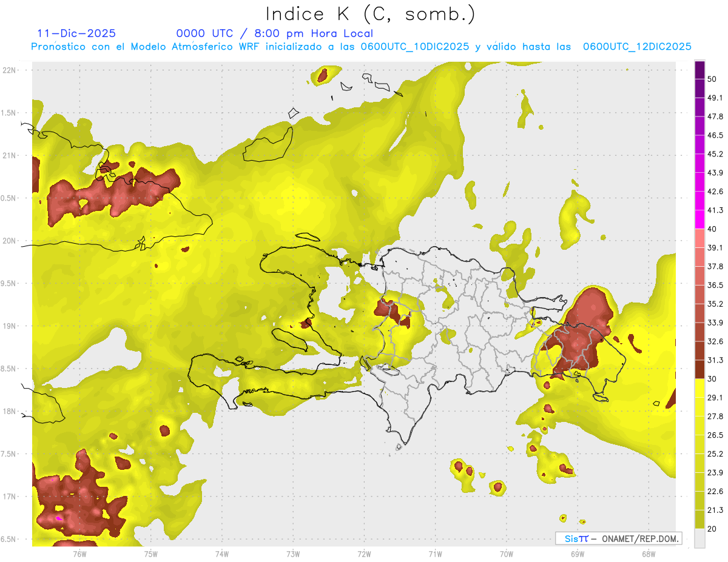Click the 74W longitude label
The width and height of the screenshot is (728, 562).
pos(221,554)
